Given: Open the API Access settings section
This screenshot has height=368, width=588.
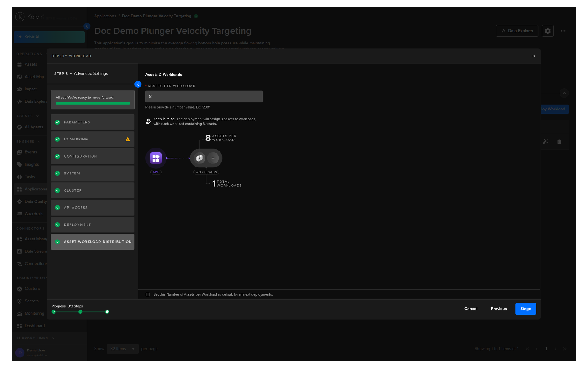Looking at the screenshot, I should pos(92,208).
